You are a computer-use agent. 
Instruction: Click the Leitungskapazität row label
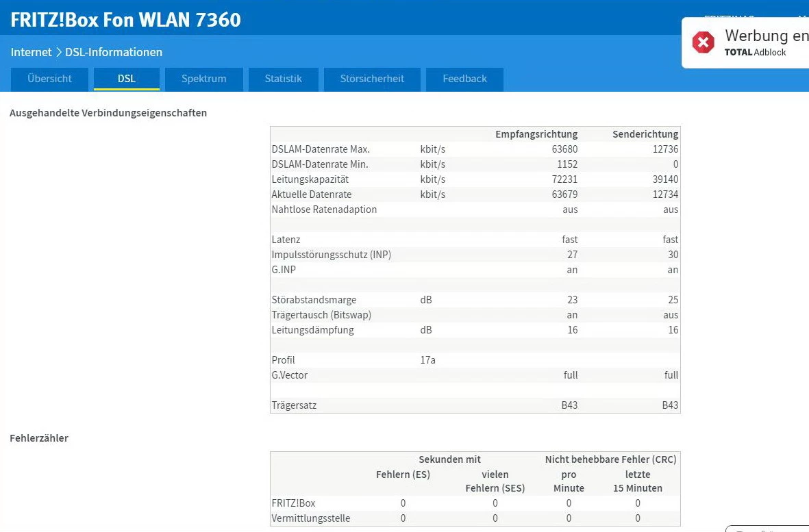click(310, 179)
